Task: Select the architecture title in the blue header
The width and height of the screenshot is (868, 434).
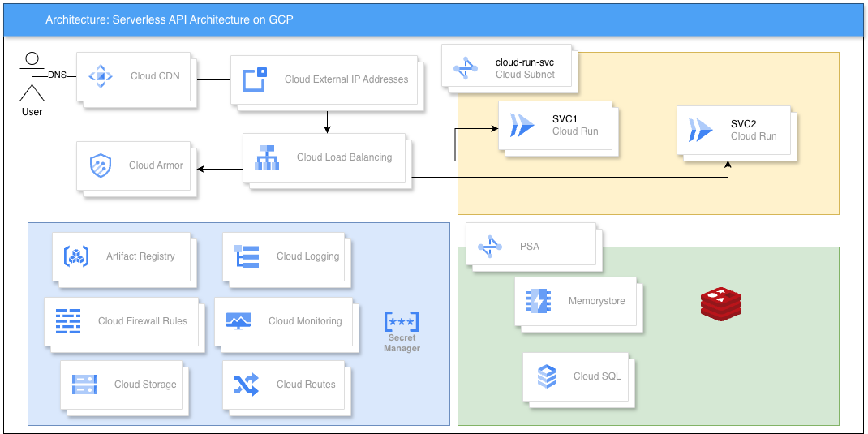Action: [170, 20]
